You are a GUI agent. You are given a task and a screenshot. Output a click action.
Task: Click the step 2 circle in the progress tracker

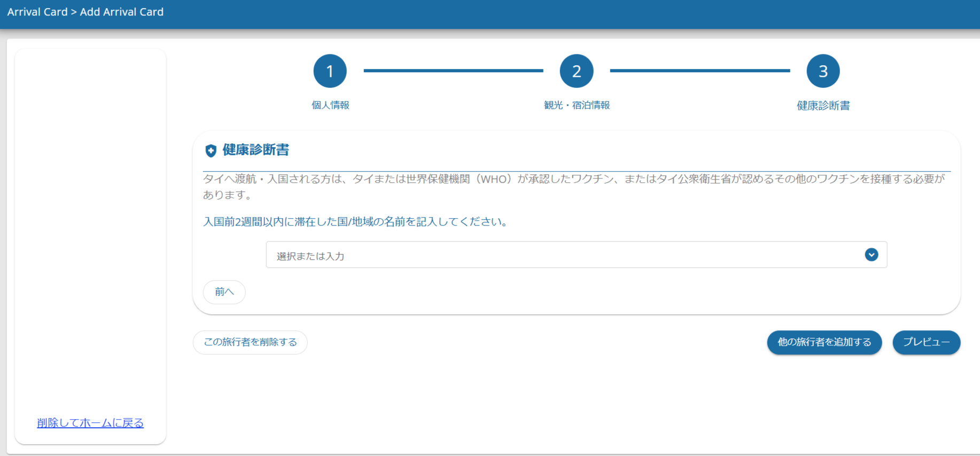click(x=576, y=71)
